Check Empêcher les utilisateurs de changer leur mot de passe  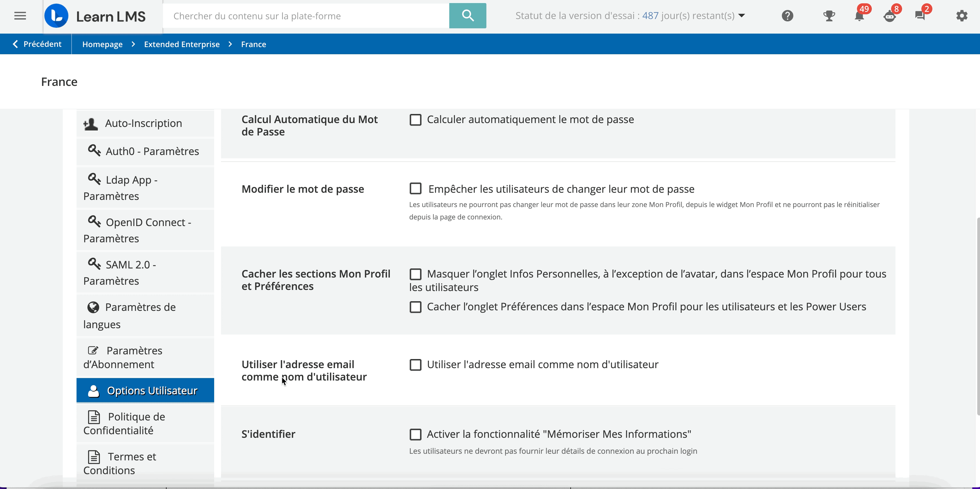415,188
